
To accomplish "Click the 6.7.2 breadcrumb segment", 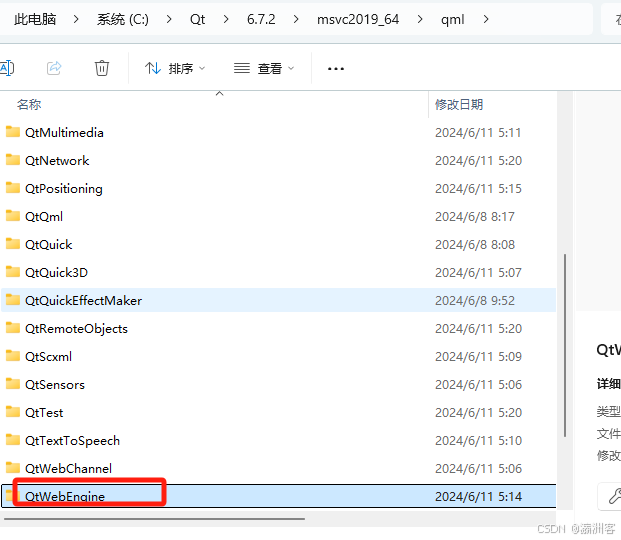I will tap(261, 19).
